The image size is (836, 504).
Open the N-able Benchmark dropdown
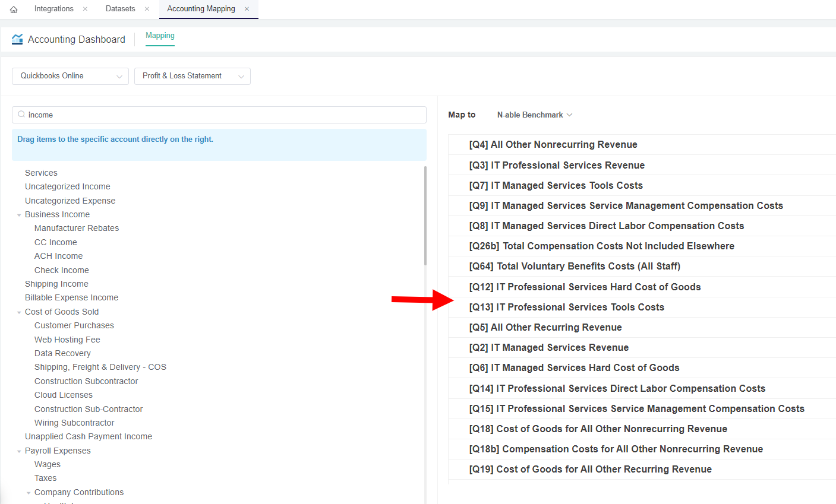pos(534,115)
